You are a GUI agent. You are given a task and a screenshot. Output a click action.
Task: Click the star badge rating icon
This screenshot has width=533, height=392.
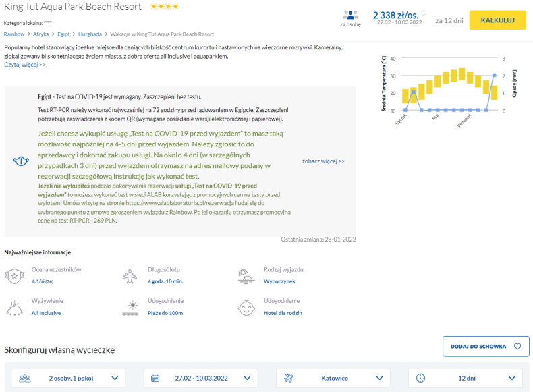coord(14,276)
